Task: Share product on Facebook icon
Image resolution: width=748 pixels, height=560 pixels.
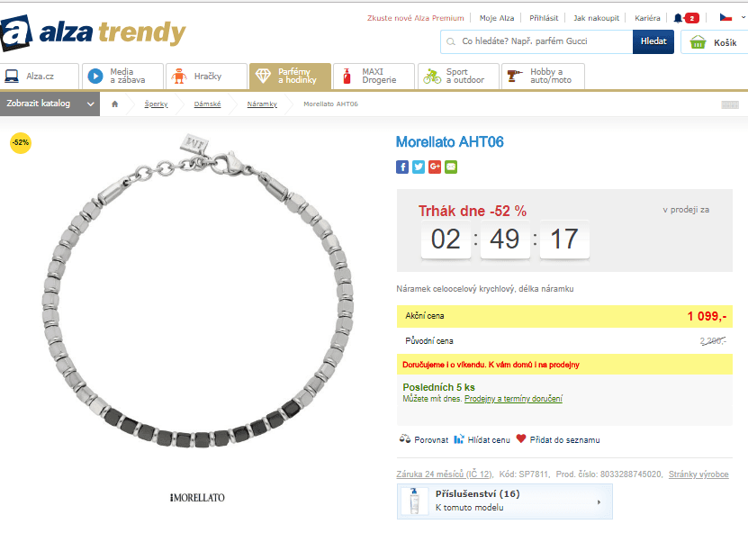Action: click(x=402, y=167)
